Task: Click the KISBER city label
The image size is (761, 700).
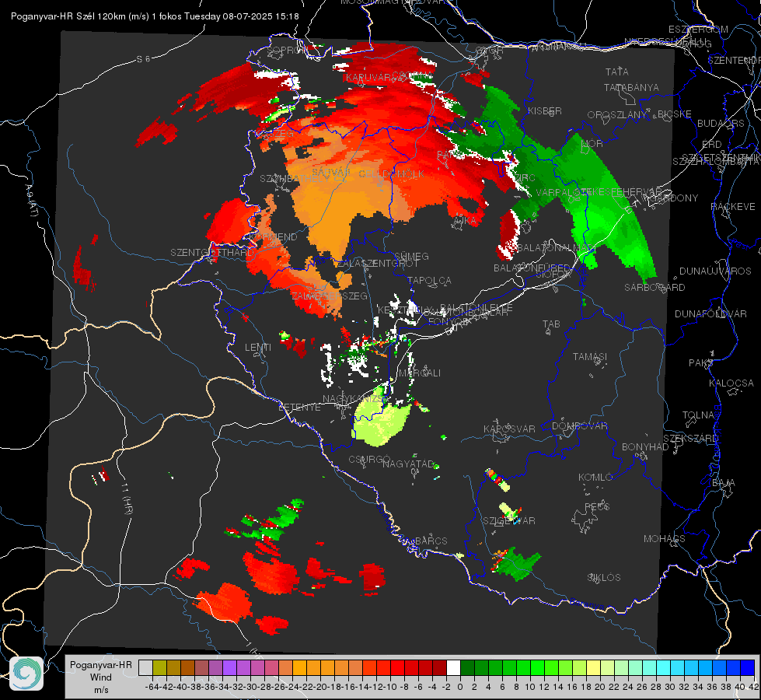Action: [x=545, y=110]
